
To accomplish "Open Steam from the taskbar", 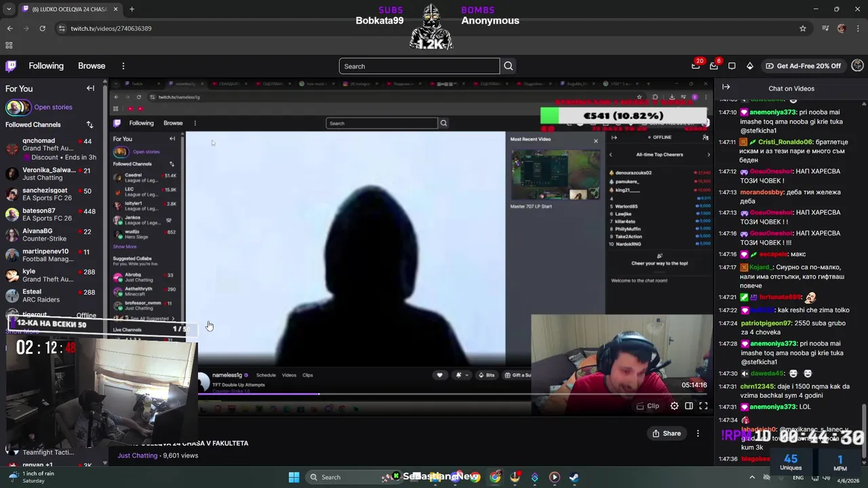I will 574,477.
